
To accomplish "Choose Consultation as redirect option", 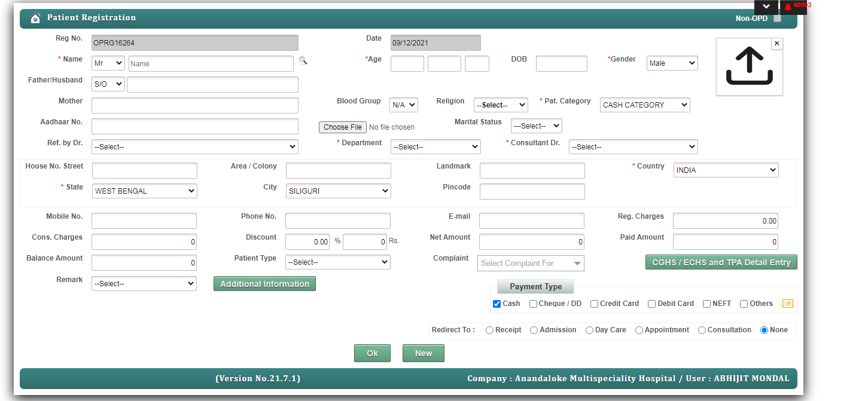I will click(x=702, y=330).
